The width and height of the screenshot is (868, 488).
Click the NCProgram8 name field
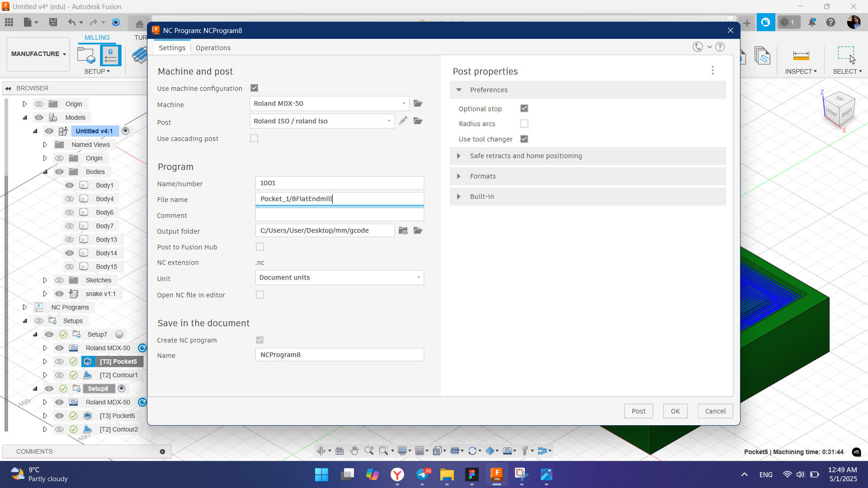[x=340, y=355]
